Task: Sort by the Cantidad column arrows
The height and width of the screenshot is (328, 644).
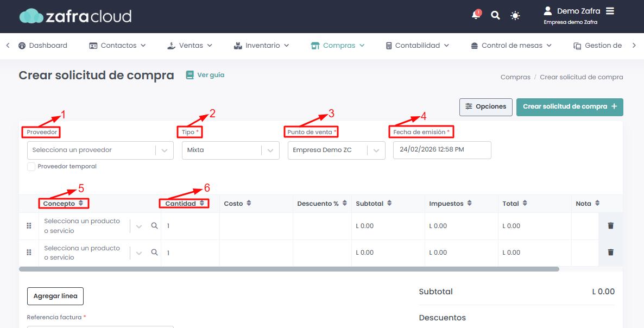Action: click(x=201, y=203)
